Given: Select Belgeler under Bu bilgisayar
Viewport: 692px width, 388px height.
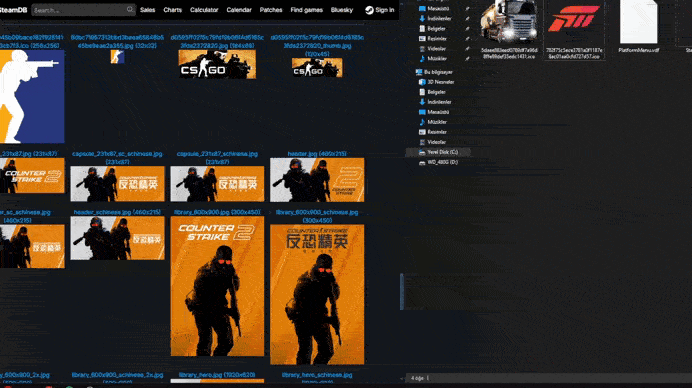Looking at the screenshot, I should (432, 92).
